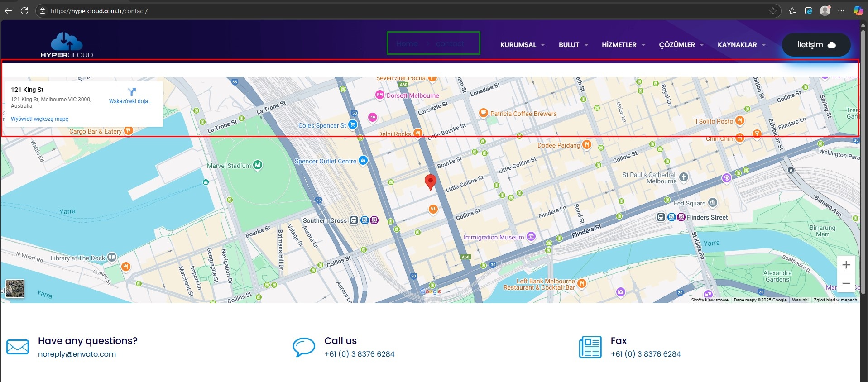Click Left Bank Melbourne restaurant marker
Screen dimensions: 868x382
click(582, 283)
